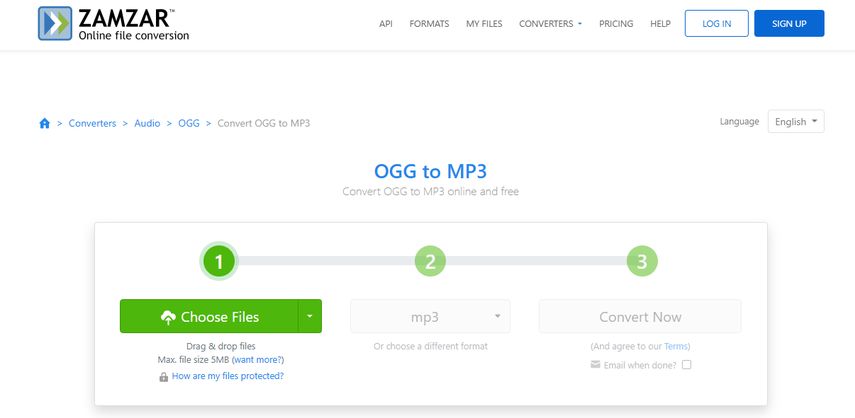855x418 pixels.
Task: Open the English language dropdown
Action: pyautogui.click(x=796, y=122)
